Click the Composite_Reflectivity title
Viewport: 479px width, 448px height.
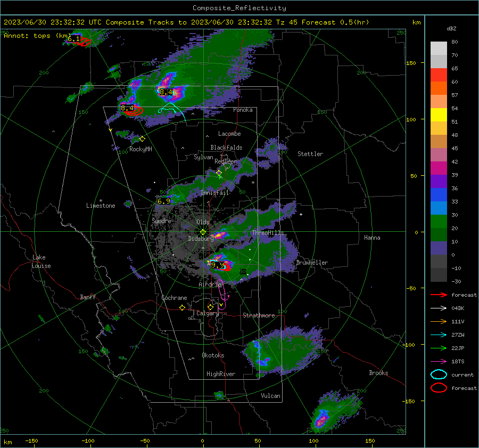tap(240, 8)
